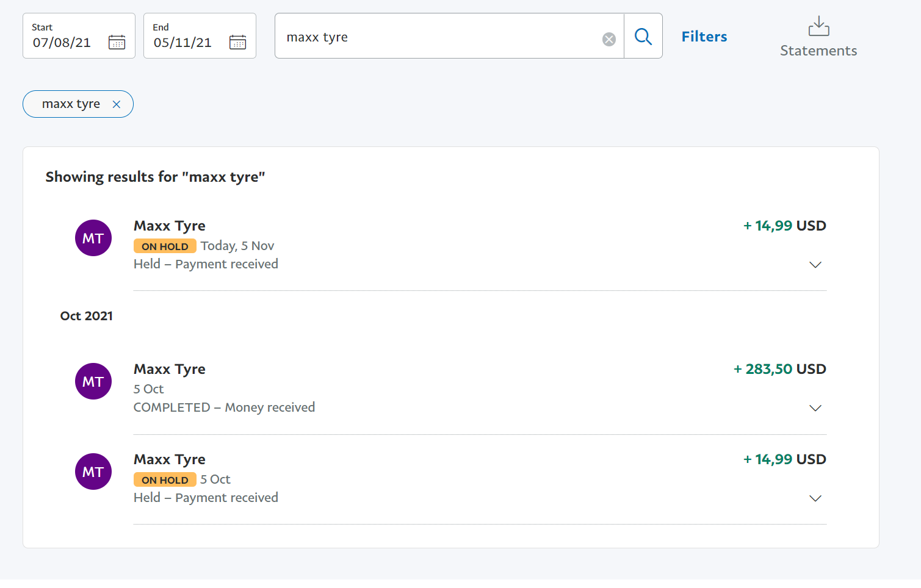Click MT avatar of today's transaction
This screenshot has width=921, height=588.
tap(93, 238)
